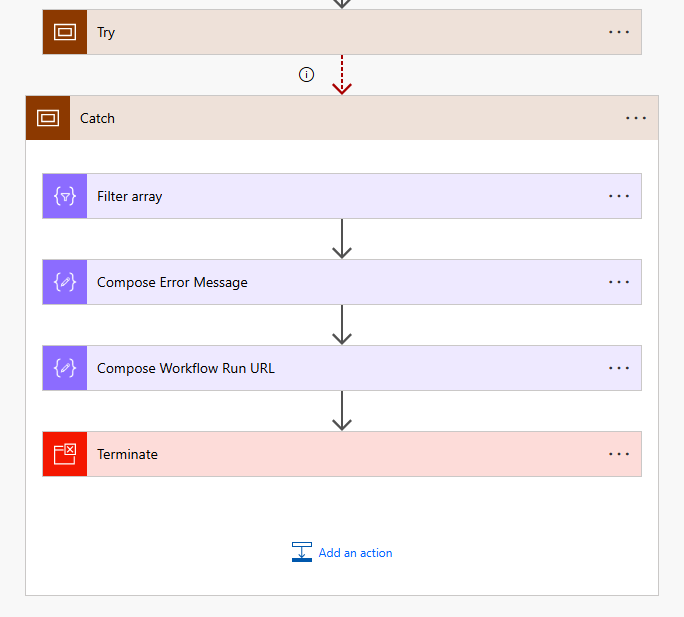Open the Catch scope ellipsis menu
684x617 pixels.
636,118
